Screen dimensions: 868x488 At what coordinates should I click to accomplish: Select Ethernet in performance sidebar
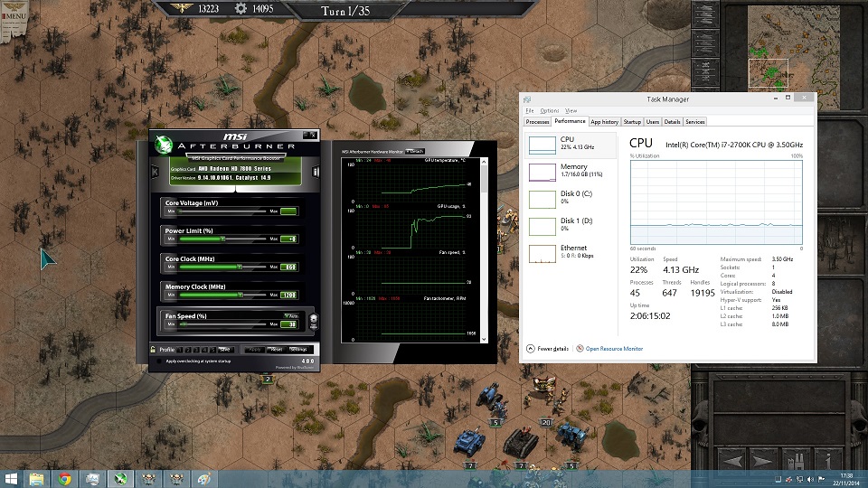tap(571, 253)
